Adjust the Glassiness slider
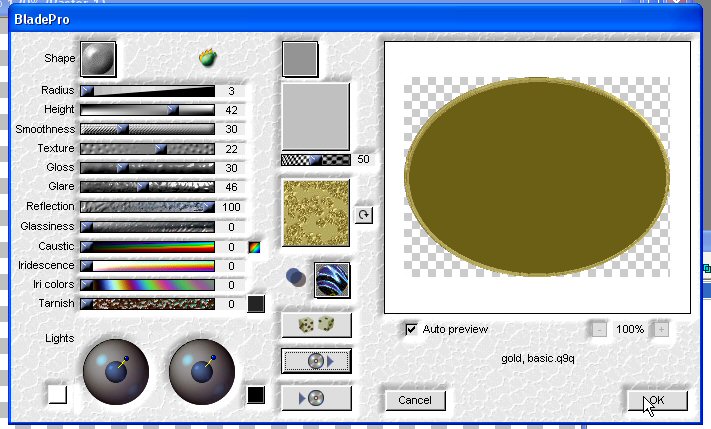Screen dimensions: 711x429 click(147, 226)
